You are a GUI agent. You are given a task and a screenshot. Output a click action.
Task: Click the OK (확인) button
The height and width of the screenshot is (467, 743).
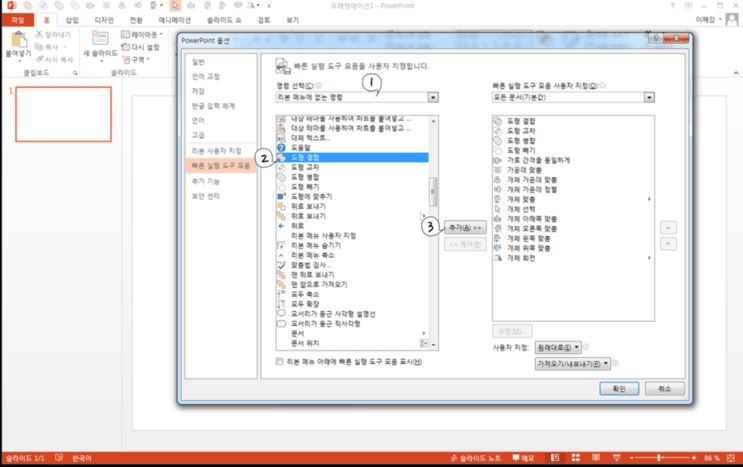[x=619, y=389]
